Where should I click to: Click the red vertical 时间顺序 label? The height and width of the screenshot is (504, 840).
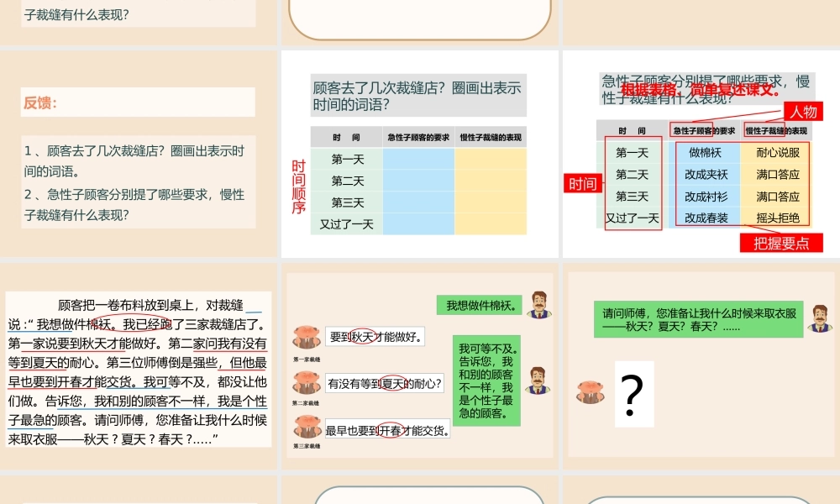[x=298, y=186]
